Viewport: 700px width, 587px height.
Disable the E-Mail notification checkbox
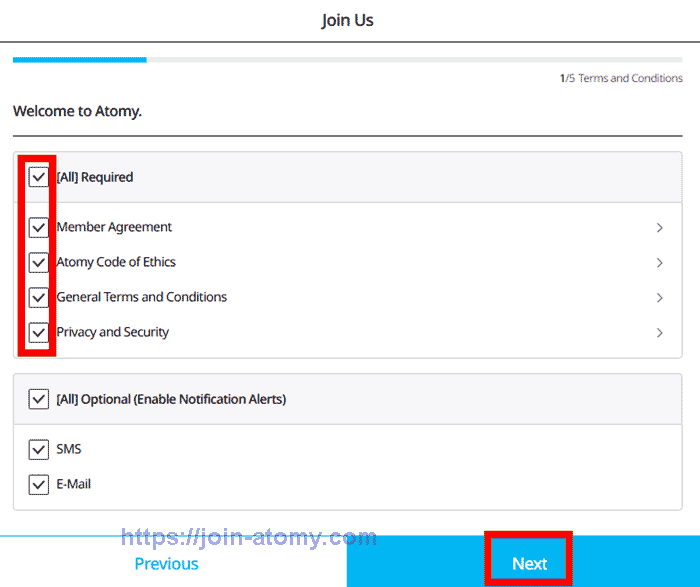[x=38, y=484]
